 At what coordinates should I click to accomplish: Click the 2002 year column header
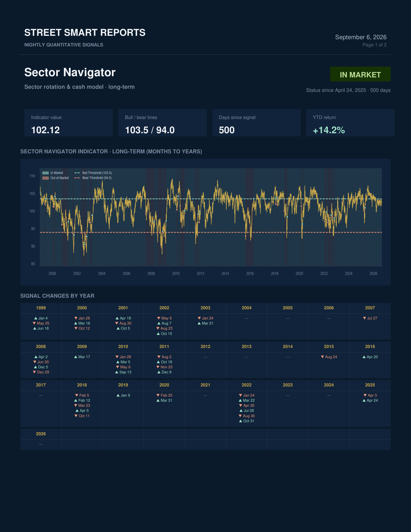164,308
